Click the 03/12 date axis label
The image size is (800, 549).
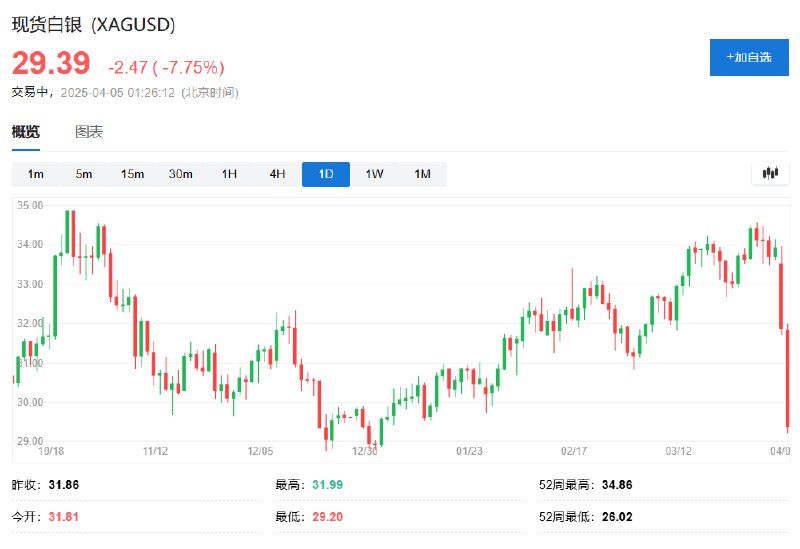coord(679,451)
